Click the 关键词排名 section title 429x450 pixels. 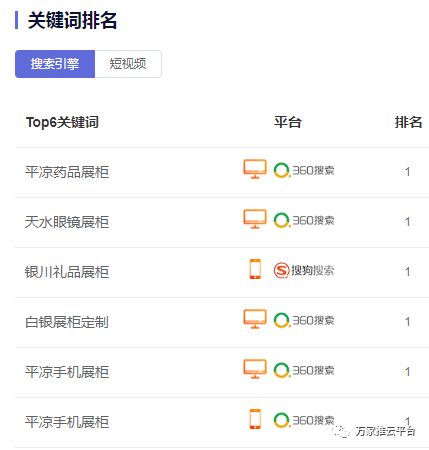click(x=72, y=20)
